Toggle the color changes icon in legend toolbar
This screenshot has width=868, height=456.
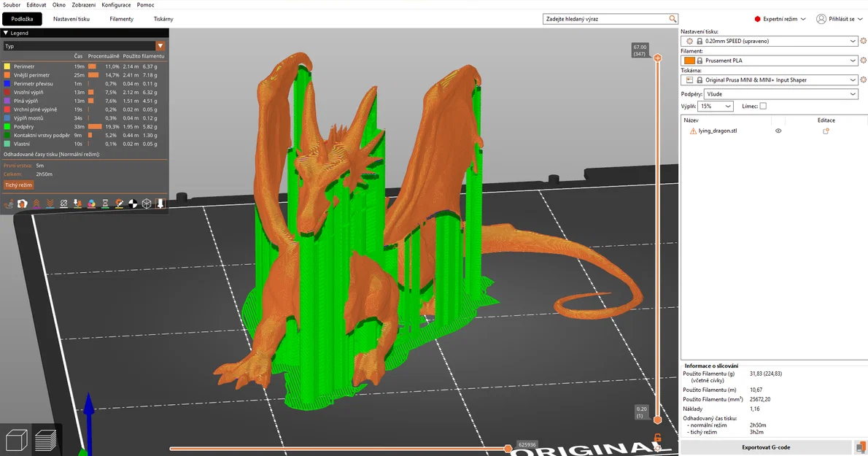pyautogui.click(x=91, y=204)
